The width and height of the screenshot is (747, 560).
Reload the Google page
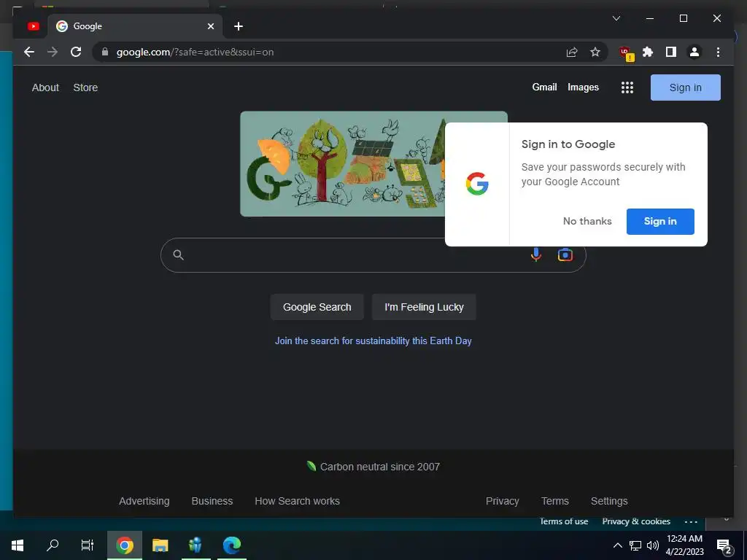(x=76, y=52)
